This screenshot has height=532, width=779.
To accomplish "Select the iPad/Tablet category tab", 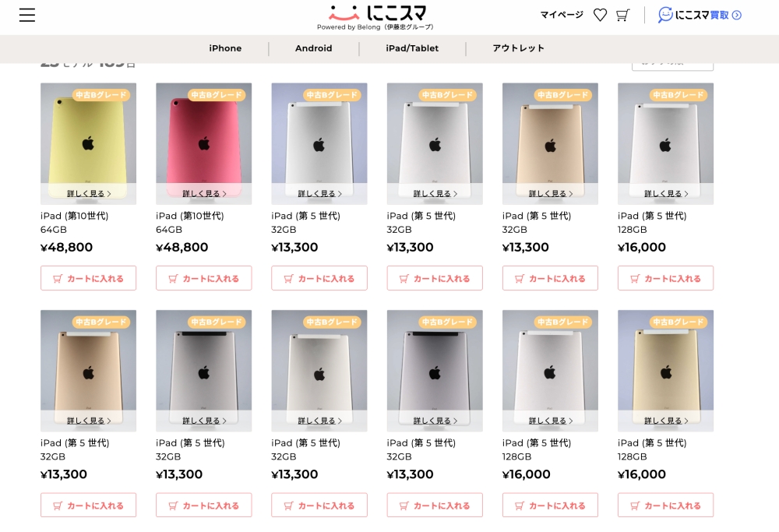I will (412, 48).
